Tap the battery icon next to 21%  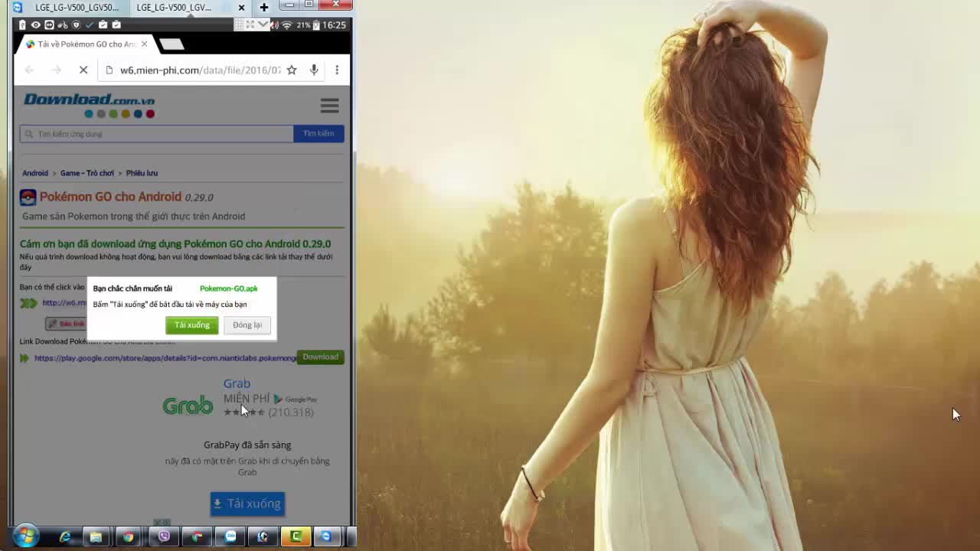[x=316, y=25]
